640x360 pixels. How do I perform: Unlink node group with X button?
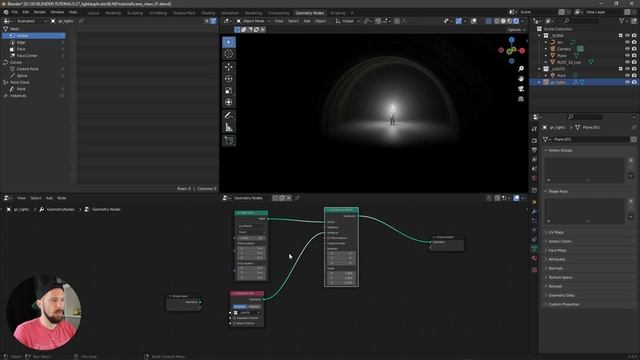289,198
